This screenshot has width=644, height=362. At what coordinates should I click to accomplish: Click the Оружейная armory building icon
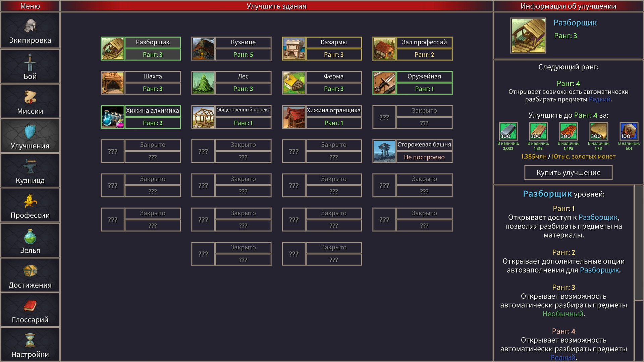click(x=384, y=83)
